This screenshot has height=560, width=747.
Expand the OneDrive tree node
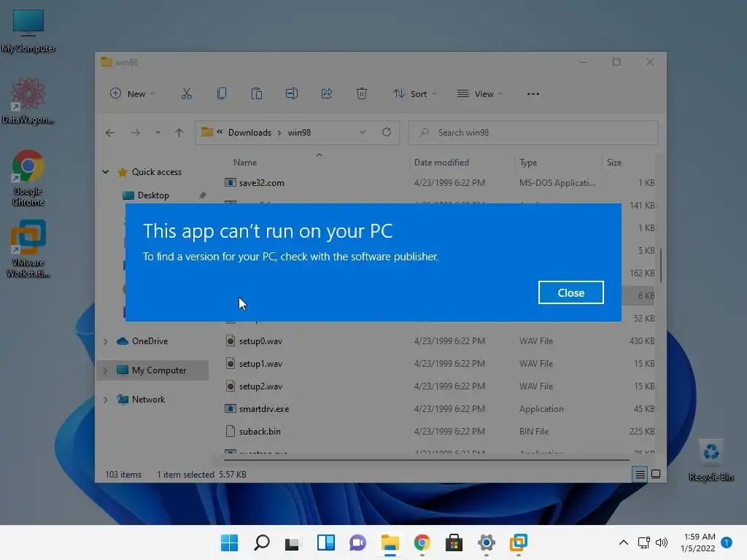click(x=105, y=341)
